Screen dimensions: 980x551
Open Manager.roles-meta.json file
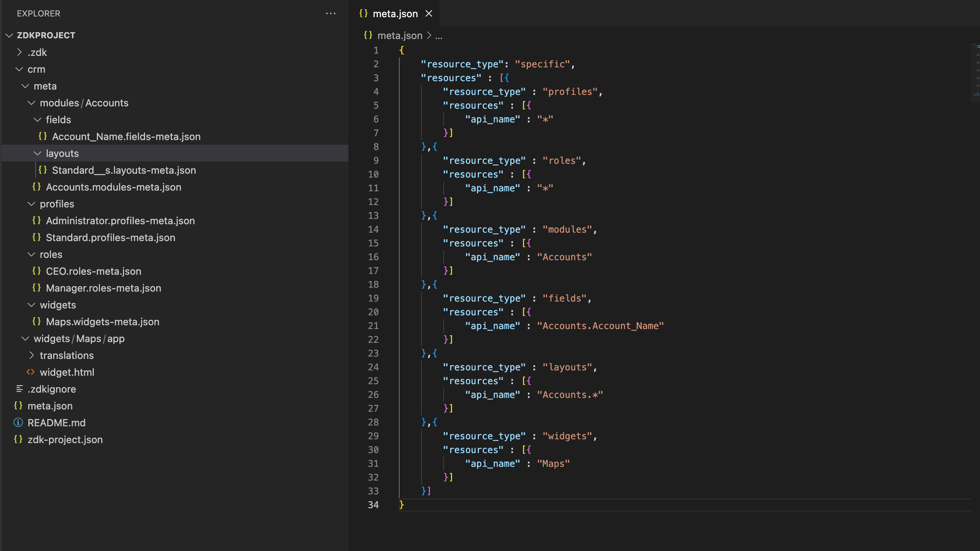[x=103, y=288]
